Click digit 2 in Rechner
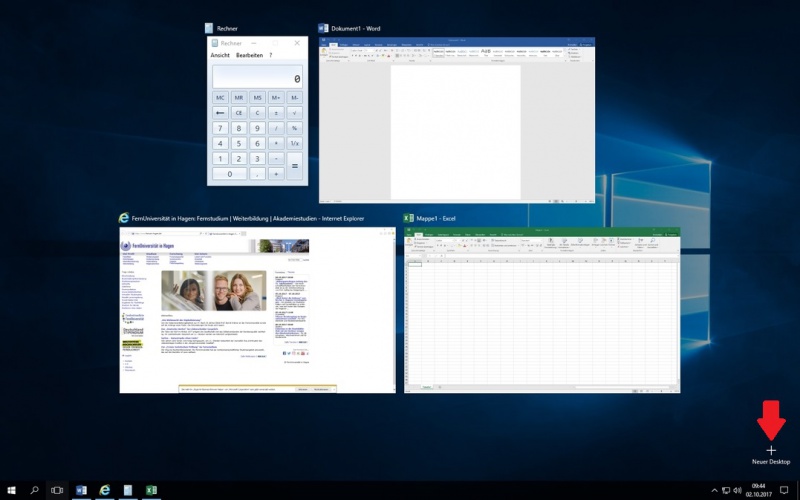 click(239, 159)
